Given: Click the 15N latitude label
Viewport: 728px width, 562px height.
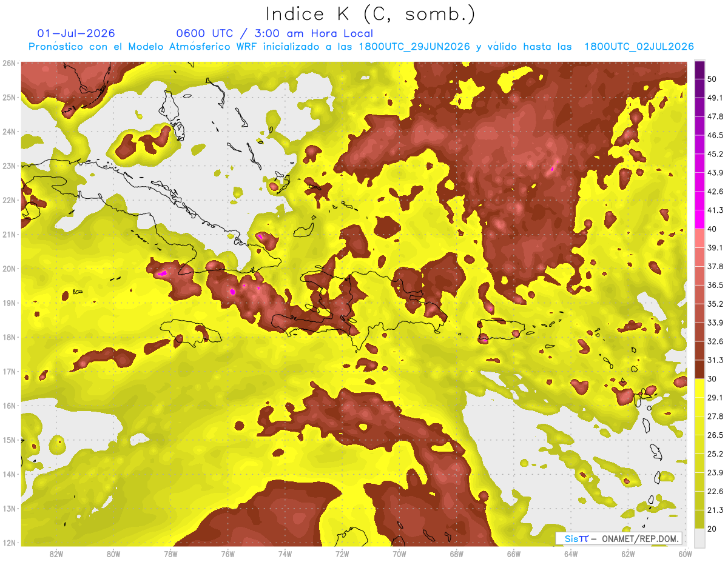Looking at the screenshot, I should pos(8,440).
